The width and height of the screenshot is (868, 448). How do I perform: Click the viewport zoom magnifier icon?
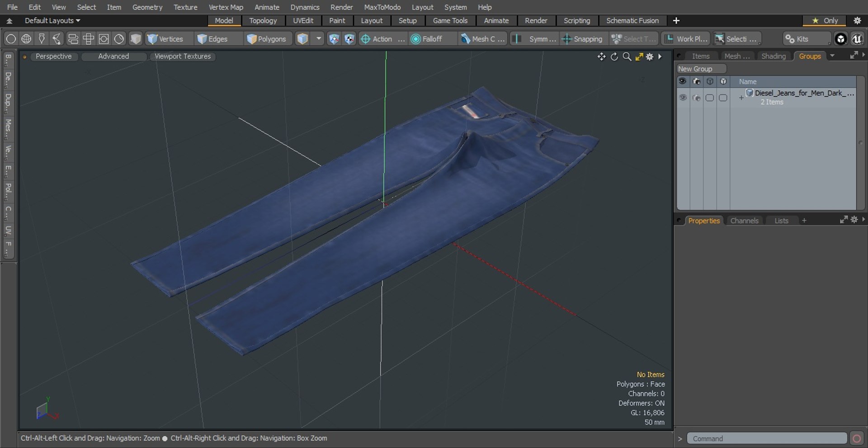[x=627, y=57]
